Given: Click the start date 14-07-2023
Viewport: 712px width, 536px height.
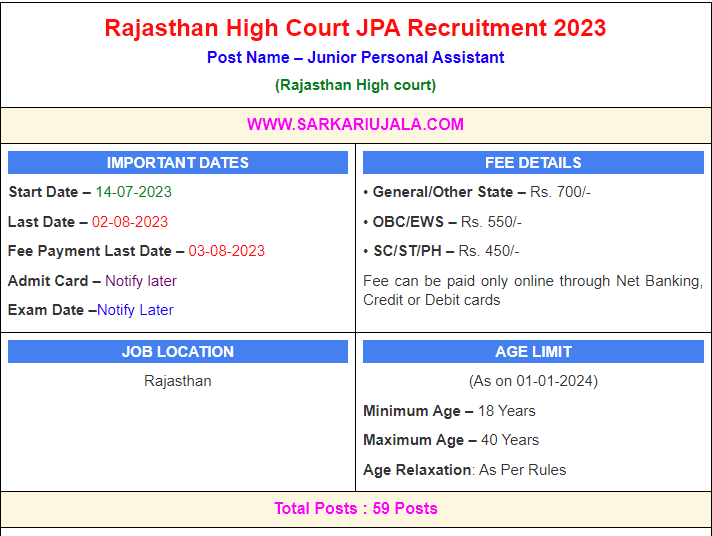Looking at the screenshot, I should coord(133,192).
